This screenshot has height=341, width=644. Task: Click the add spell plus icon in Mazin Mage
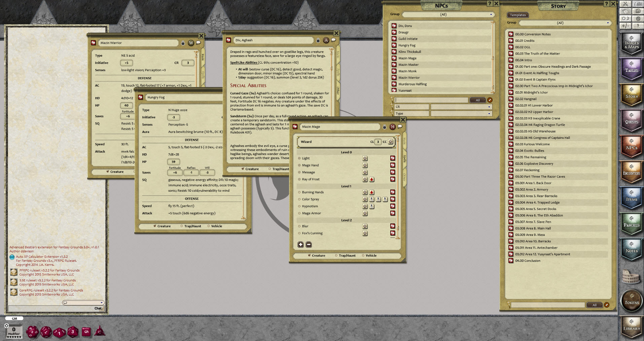coord(300,245)
